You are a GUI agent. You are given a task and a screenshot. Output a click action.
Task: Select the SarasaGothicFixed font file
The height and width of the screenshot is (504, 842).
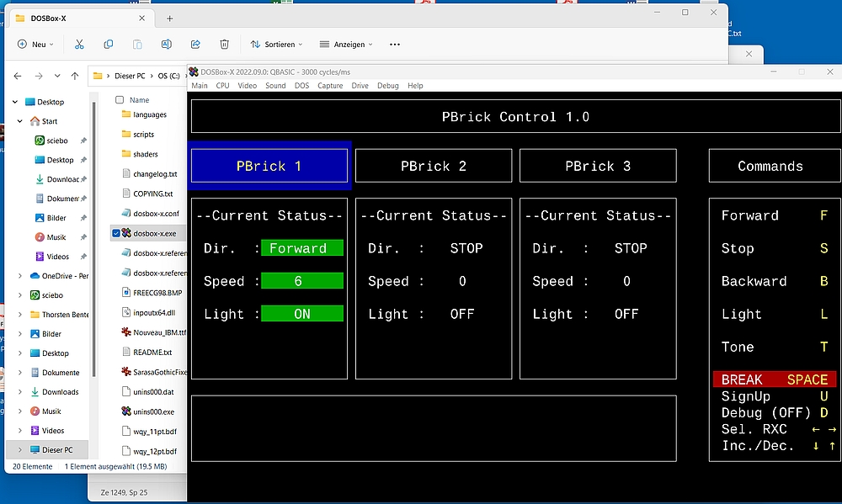(x=153, y=371)
